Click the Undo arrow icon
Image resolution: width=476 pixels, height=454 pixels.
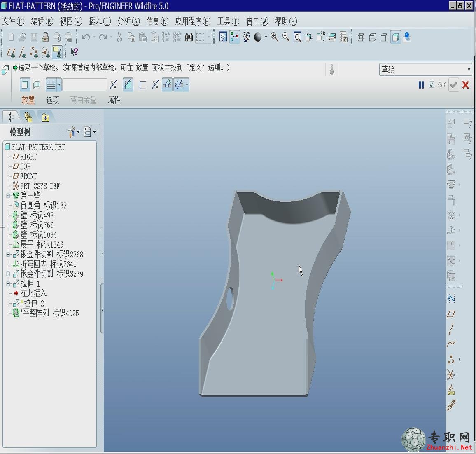tap(86, 37)
